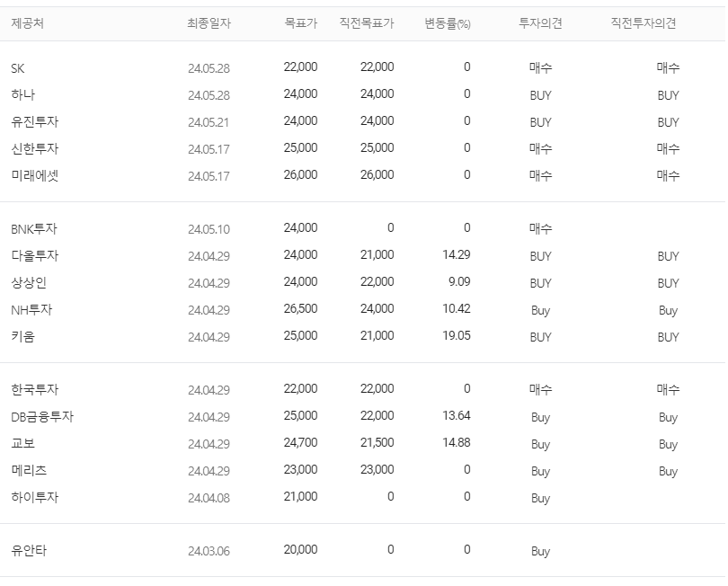
Task: Select the 메리츠 provider name
Action: (29, 470)
